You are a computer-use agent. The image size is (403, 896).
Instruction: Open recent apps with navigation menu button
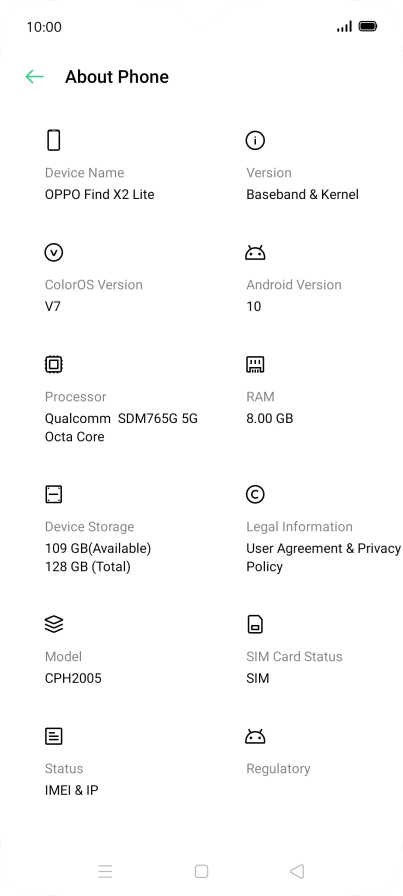point(105,871)
